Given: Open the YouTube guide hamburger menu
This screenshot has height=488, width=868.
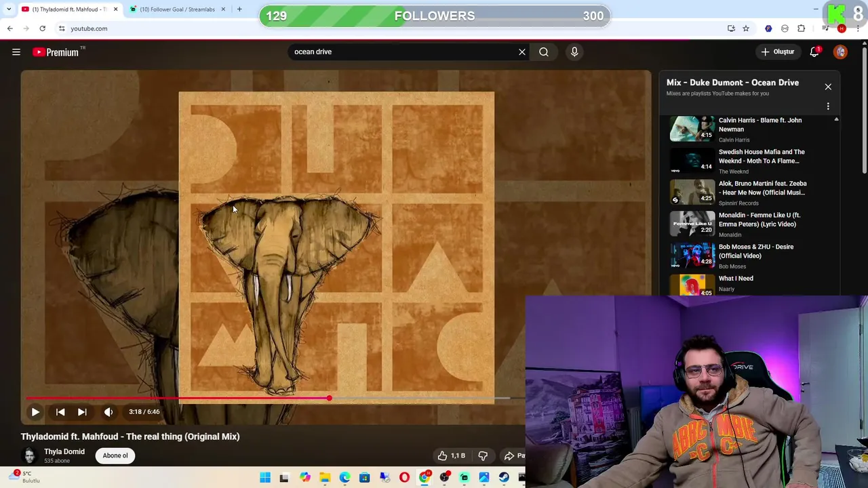Looking at the screenshot, I should (16, 52).
